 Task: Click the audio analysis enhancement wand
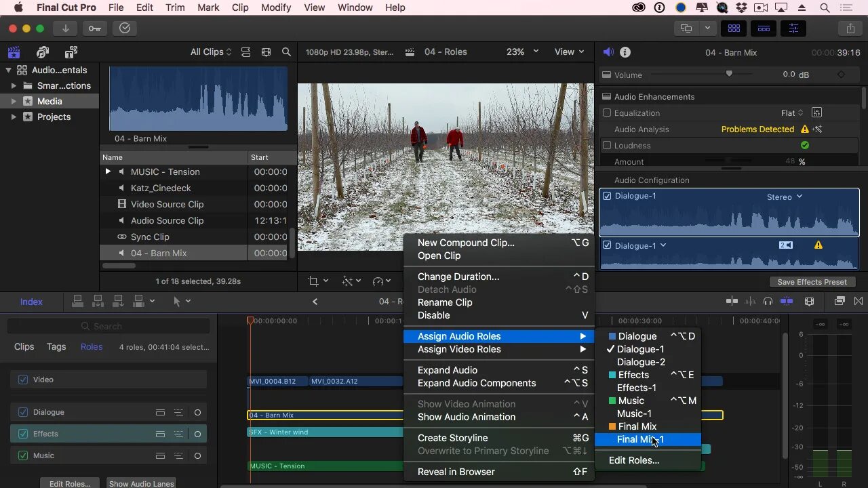(x=818, y=129)
